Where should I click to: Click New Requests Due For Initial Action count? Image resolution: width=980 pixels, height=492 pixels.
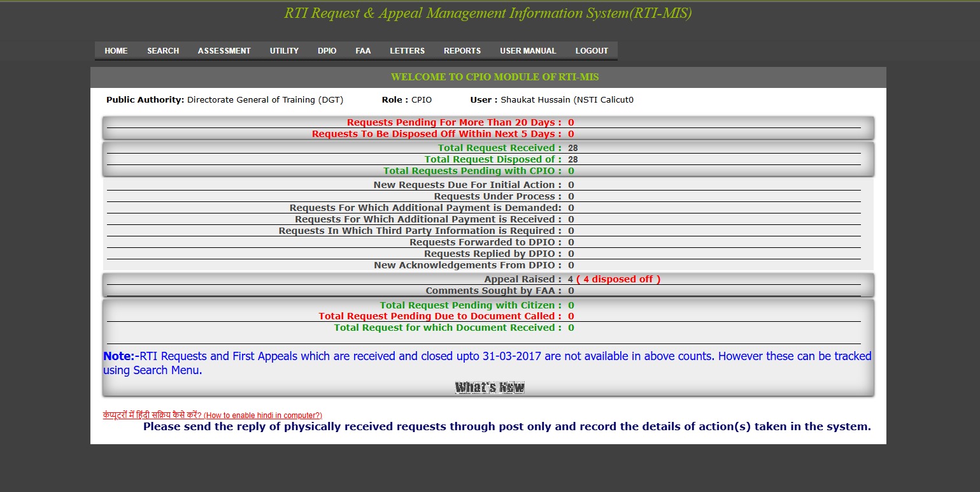coord(571,185)
